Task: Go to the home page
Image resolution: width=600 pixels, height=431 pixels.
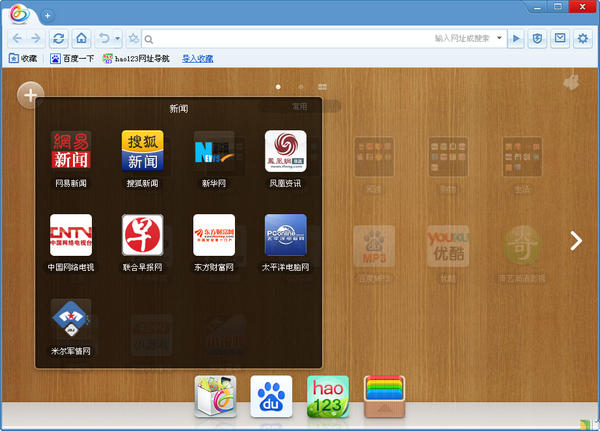Action: (x=81, y=38)
